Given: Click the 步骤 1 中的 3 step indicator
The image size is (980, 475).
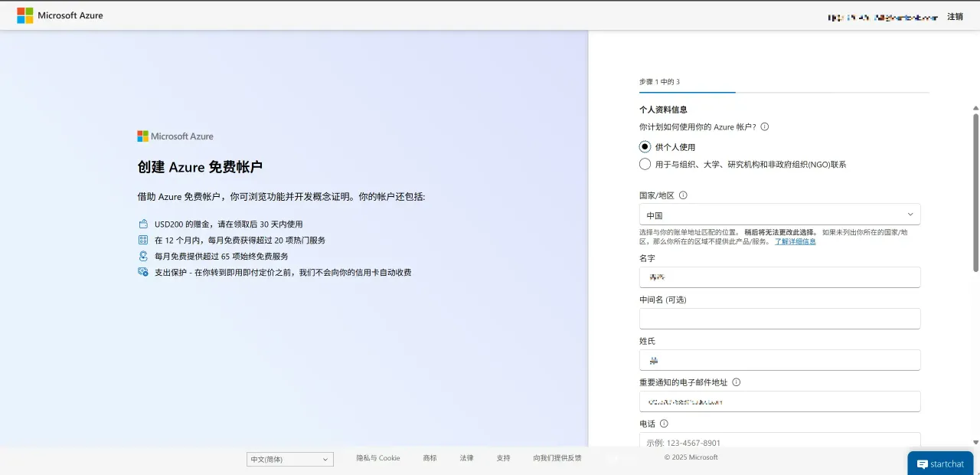Looking at the screenshot, I should point(659,81).
